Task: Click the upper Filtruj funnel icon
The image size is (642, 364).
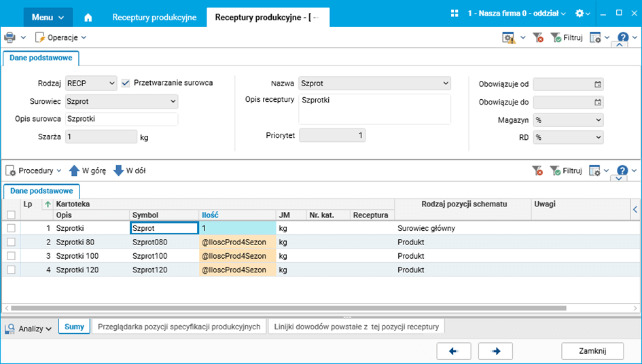Action: (x=556, y=37)
